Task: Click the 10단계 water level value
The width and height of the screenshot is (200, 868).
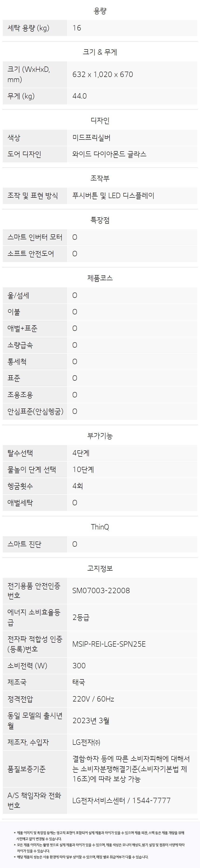Action: point(83,469)
